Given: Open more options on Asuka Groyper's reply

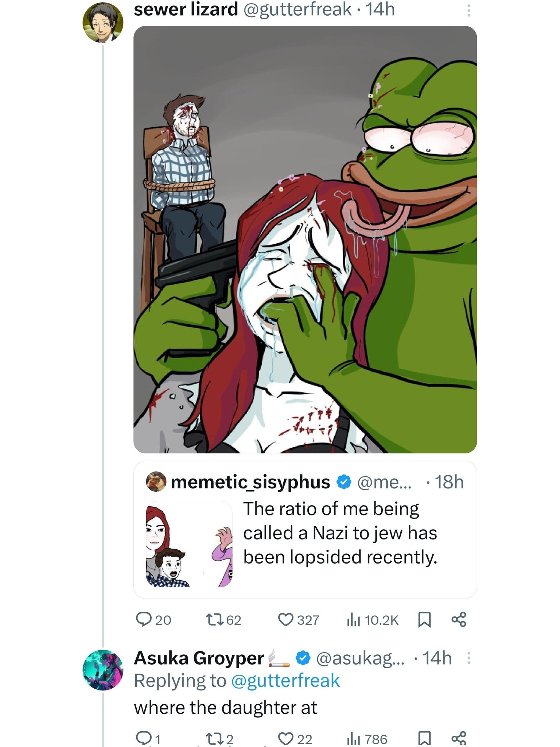Looking at the screenshot, I should point(468,658).
